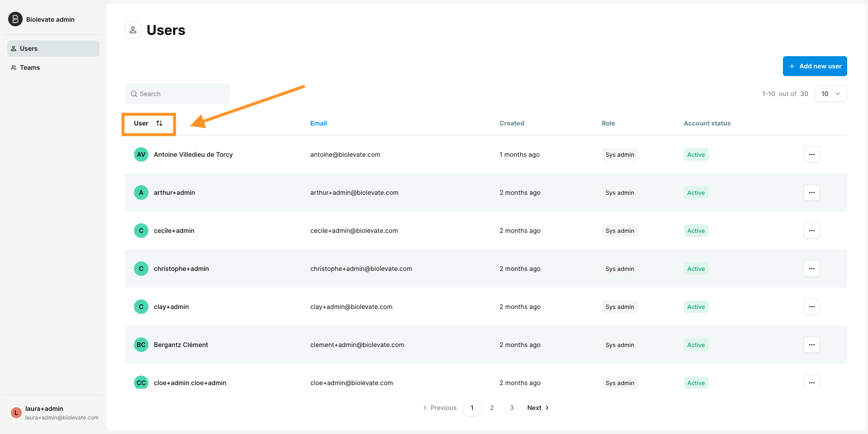Open actions menu for christophe+admin row

[812, 269]
